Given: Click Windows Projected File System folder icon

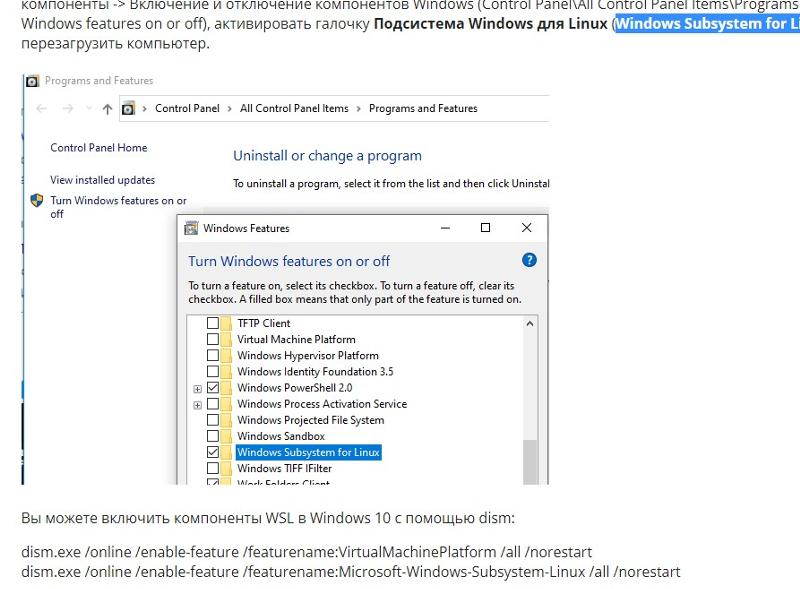Looking at the screenshot, I should click(226, 420).
